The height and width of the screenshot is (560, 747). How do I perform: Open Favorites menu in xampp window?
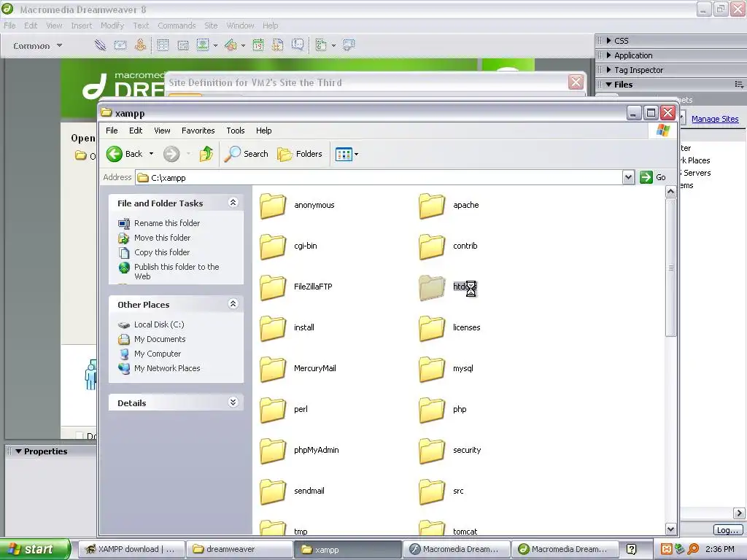[198, 131]
